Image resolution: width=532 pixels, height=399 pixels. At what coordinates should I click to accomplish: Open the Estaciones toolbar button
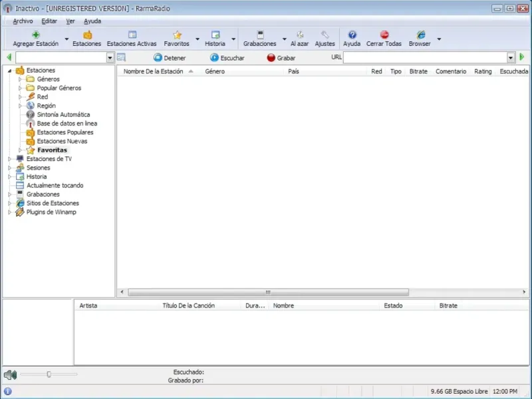(87, 39)
